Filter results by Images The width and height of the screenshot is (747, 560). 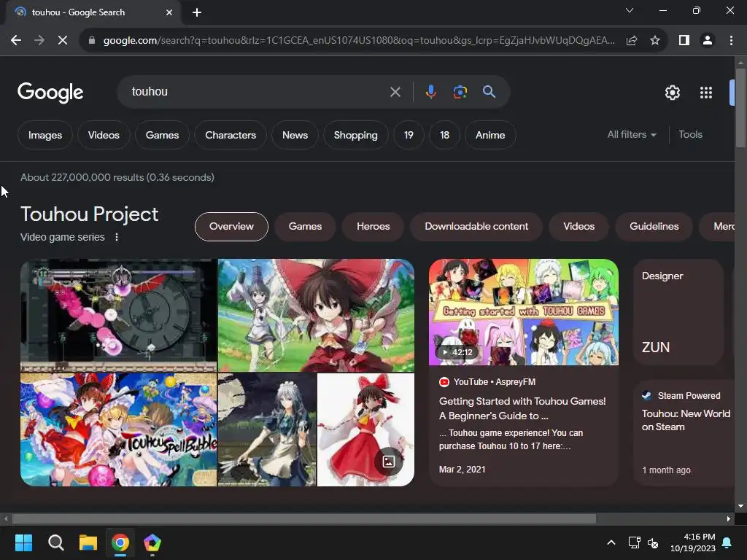[45, 135]
